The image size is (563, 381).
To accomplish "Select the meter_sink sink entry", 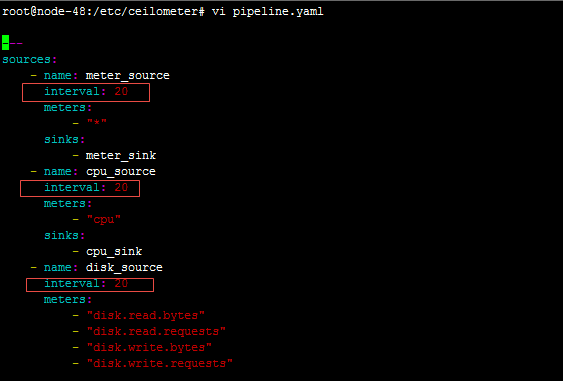I will click(x=121, y=155).
